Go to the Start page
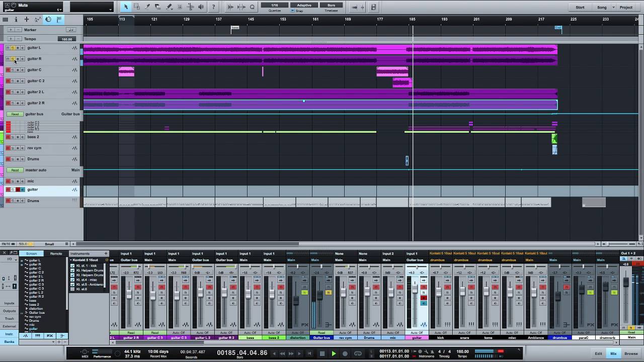The height and width of the screenshot is (362, 644). coord(580,7)
